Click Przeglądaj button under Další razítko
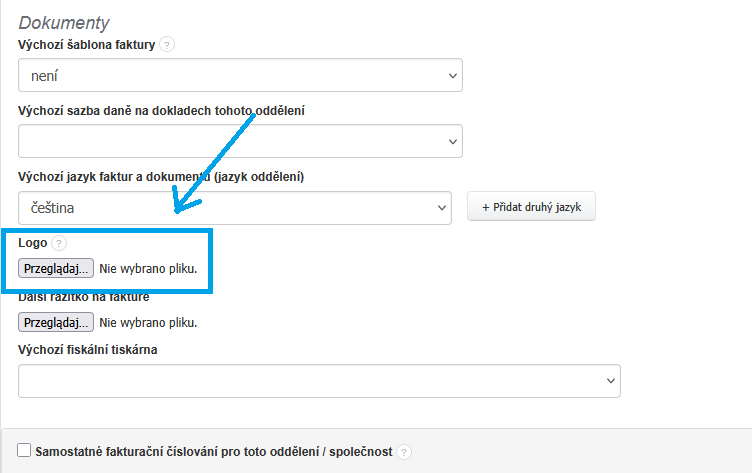 click(56, 322)
